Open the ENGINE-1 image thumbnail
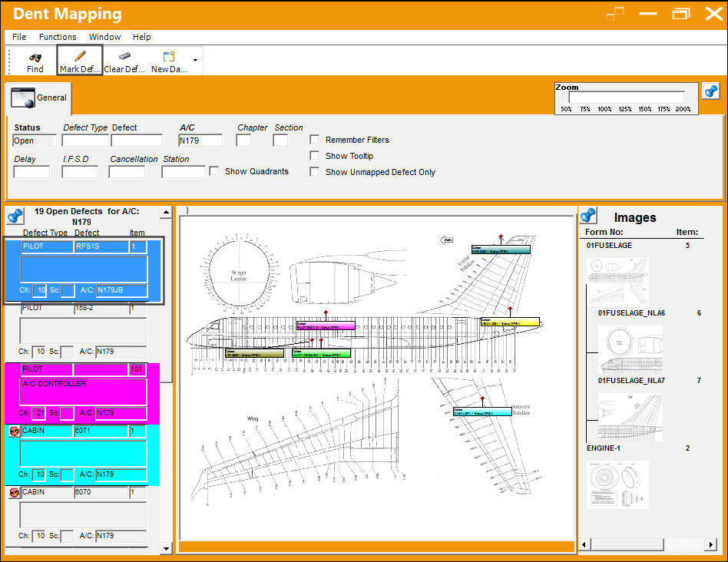The height and width of the screenshot is (562, 728). [618, 484]
